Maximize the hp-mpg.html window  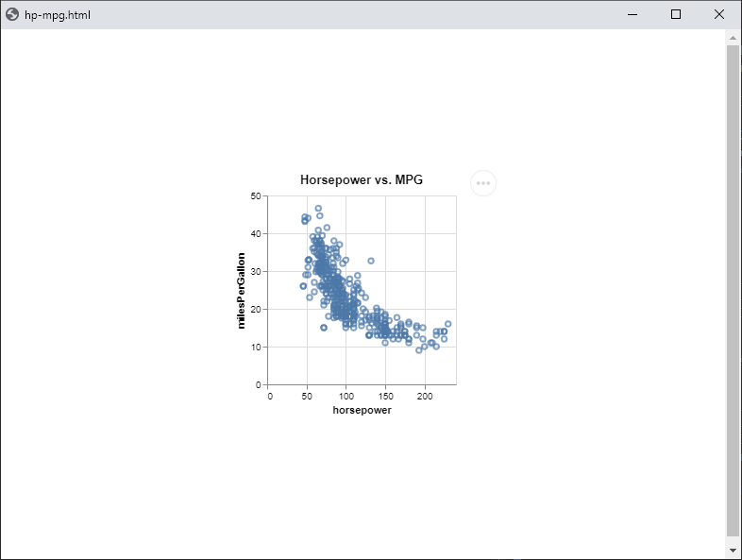point(675,14)
